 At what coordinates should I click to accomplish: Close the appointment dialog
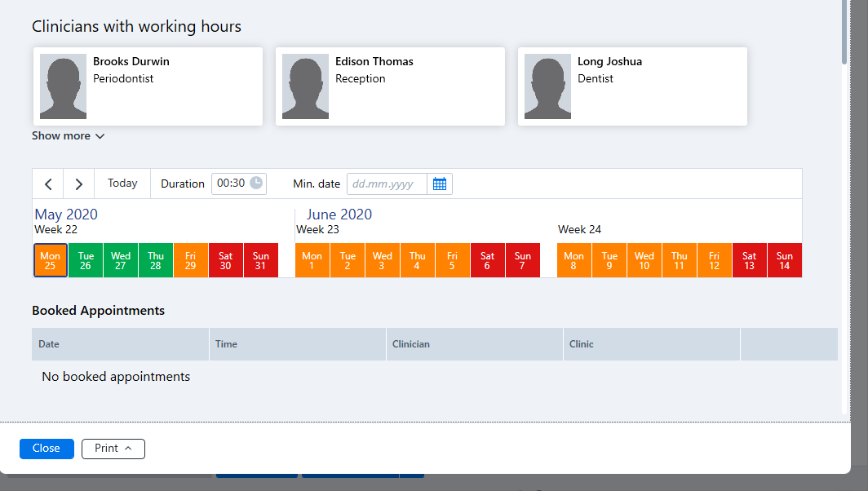pos(46,449)
